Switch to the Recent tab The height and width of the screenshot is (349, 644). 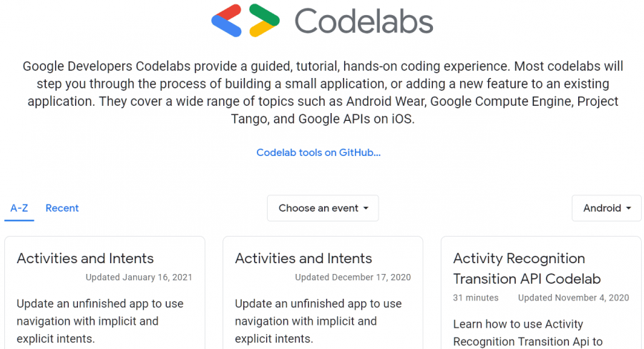pos(62,208)
